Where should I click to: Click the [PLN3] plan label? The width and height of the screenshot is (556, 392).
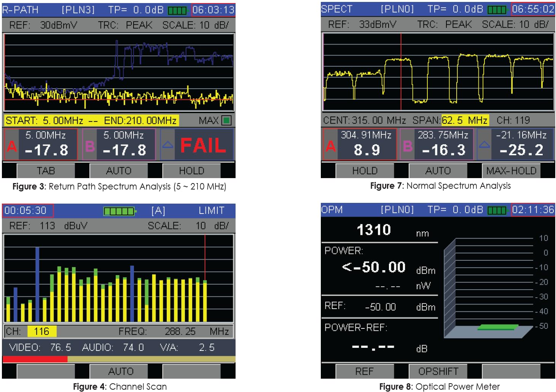pos(78,10)
